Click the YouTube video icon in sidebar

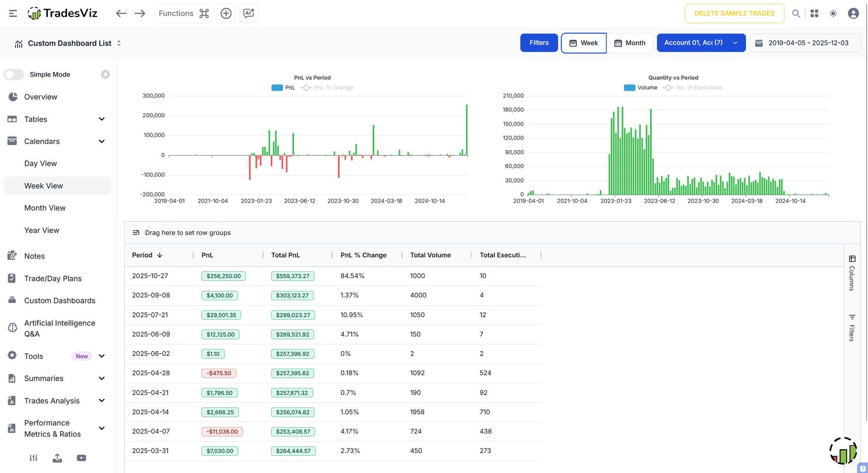click(81, 458)
